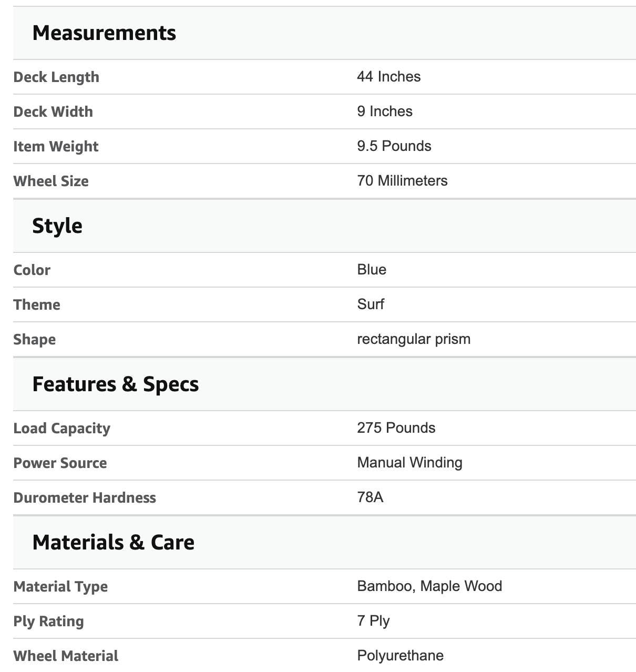Screen dimensions: 636x672
Task: Select the Deck Length label
Action: tap(56, 77)
